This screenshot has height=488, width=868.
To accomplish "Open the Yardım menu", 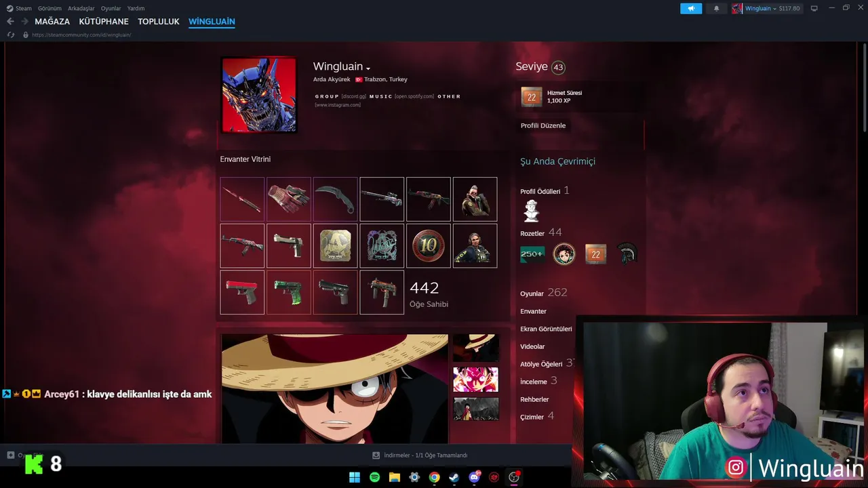I will pos(136,8).
